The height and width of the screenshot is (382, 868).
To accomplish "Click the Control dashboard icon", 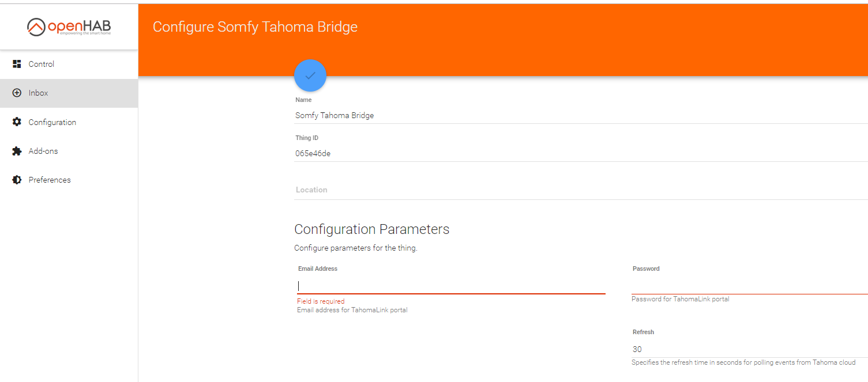I will tap(17, 64).
